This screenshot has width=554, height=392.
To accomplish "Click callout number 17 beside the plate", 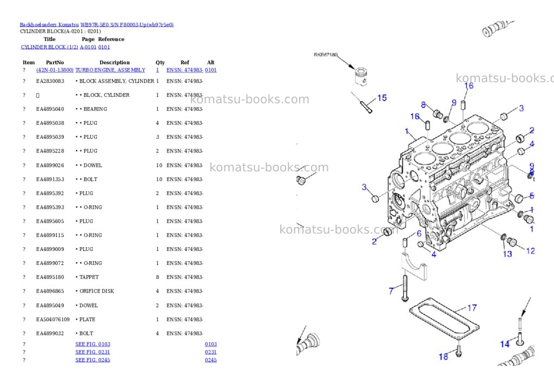I will pos(472,308).
